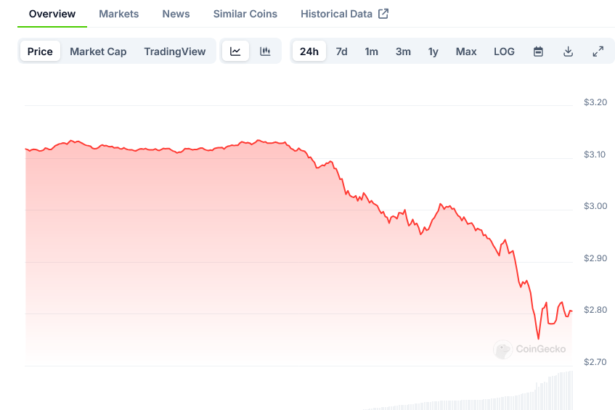
Task: Click the lowest dip on price line
Action: [x=538, y=339]
